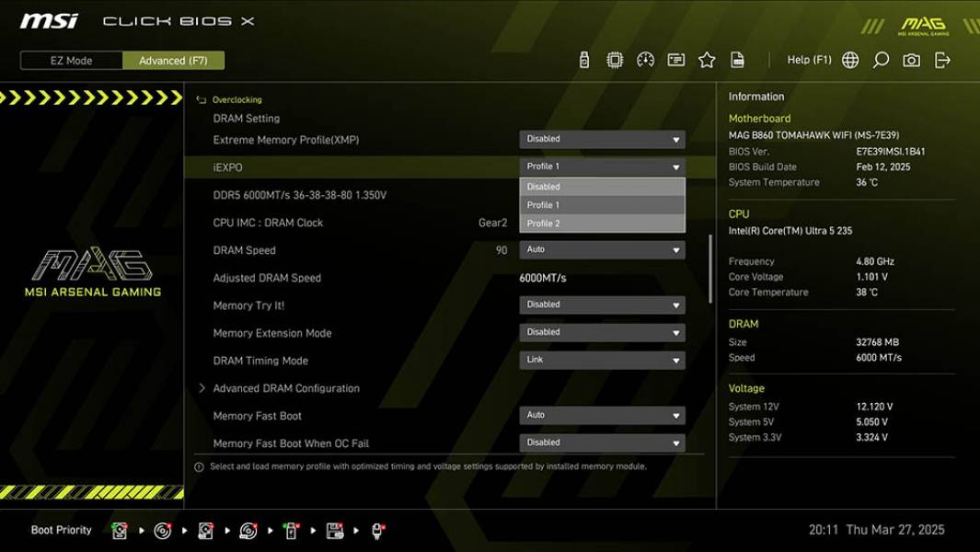Open language selection globe icon
This screenshot has height=552, width=980.
(x=850, y=60)
